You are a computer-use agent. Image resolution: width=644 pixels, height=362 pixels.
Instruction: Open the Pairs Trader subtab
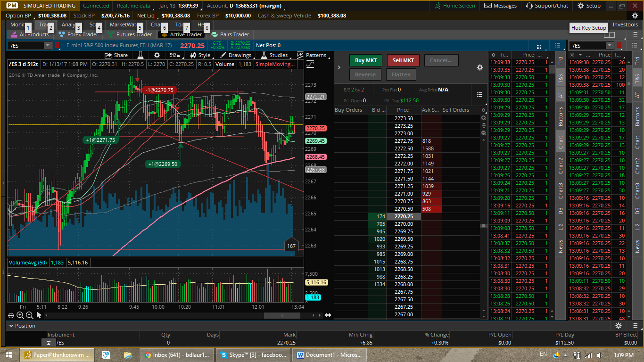click(230, 34)
